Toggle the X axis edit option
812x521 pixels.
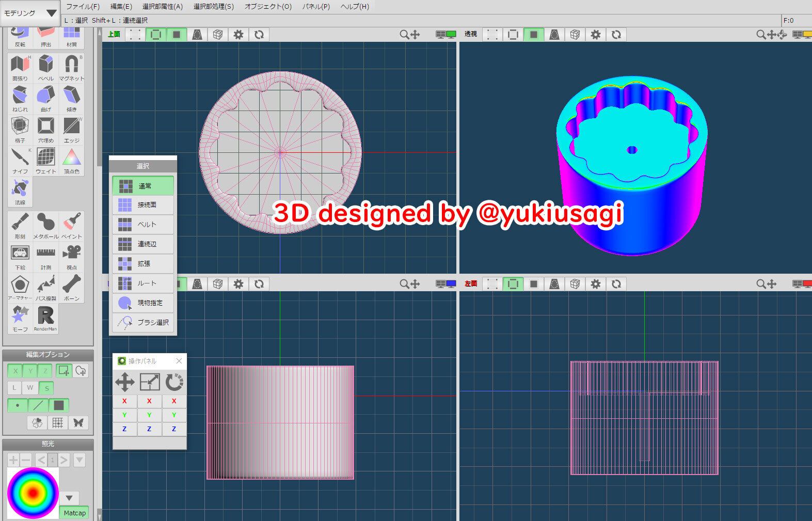[15, 371]
